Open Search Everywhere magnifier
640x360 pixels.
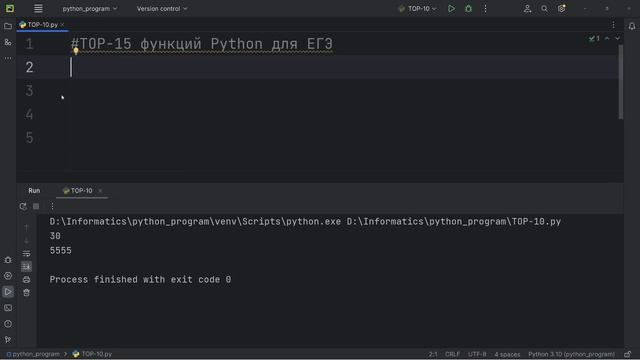tap(544, 9)
